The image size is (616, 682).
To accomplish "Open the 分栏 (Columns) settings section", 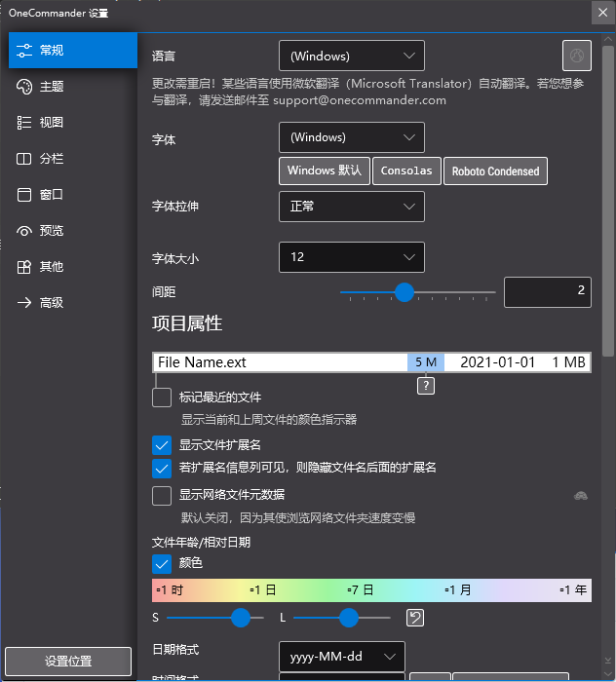I will (52, 159).
